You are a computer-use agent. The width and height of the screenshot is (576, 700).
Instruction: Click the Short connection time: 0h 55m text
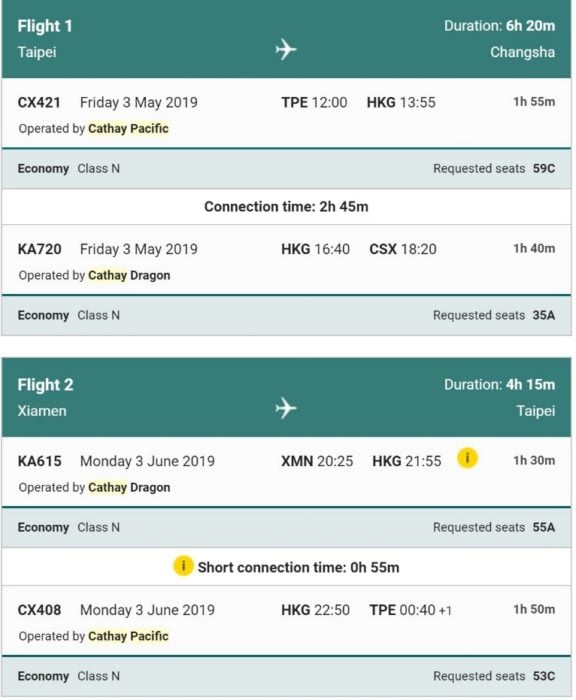tap(298, 567)
